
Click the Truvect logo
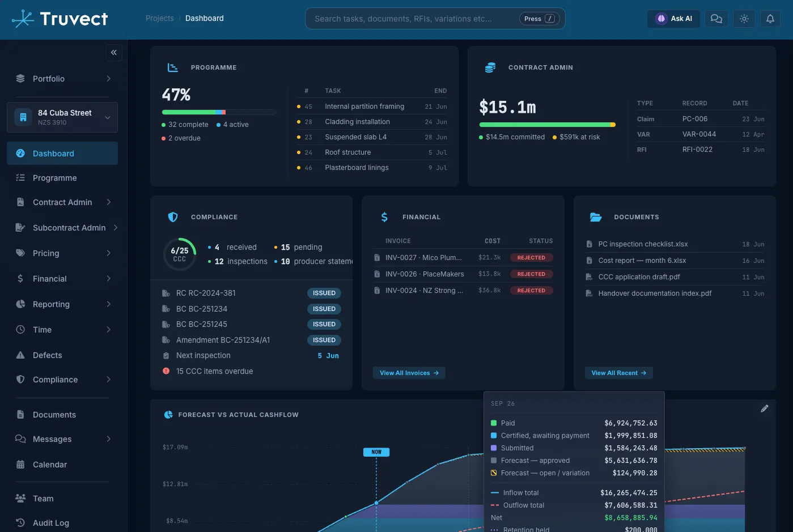(x=60, y=19)
